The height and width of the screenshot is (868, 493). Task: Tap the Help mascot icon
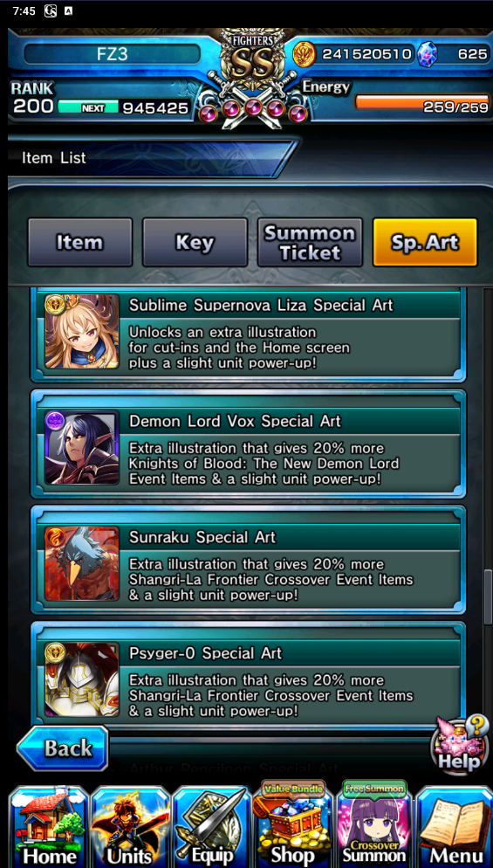(461, 743)
